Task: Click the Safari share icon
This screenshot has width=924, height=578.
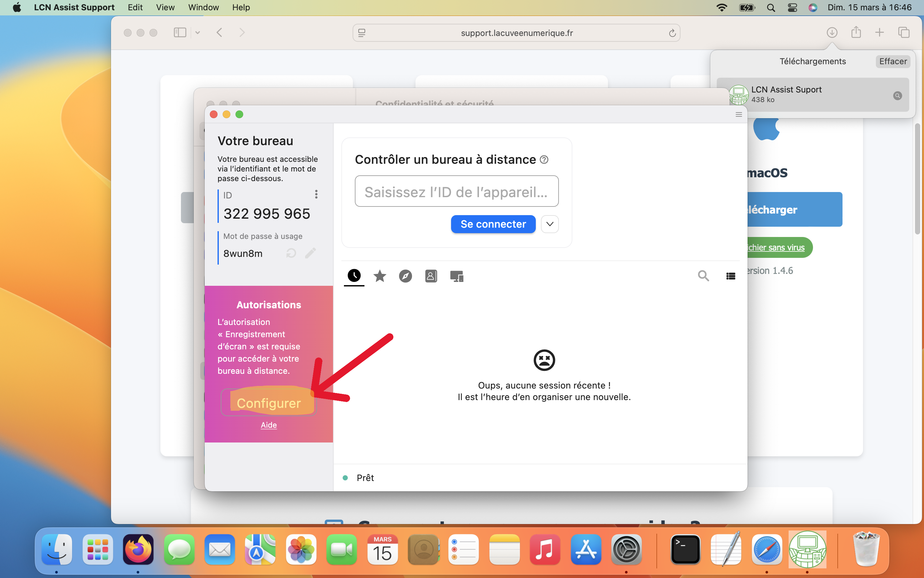Action: tap(856, 32)
